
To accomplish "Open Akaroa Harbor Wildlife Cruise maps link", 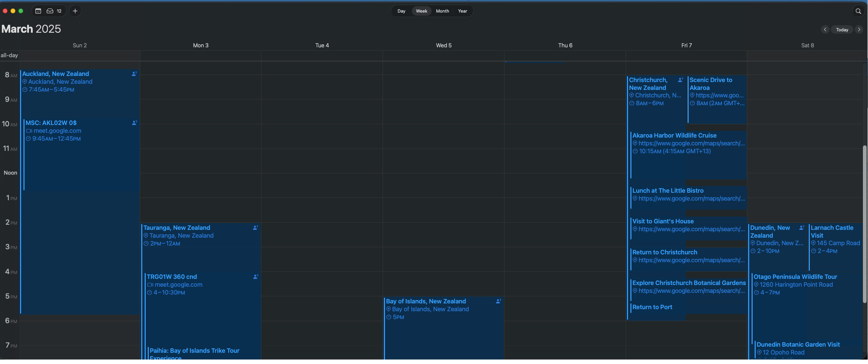I will (x=691, y=143).
